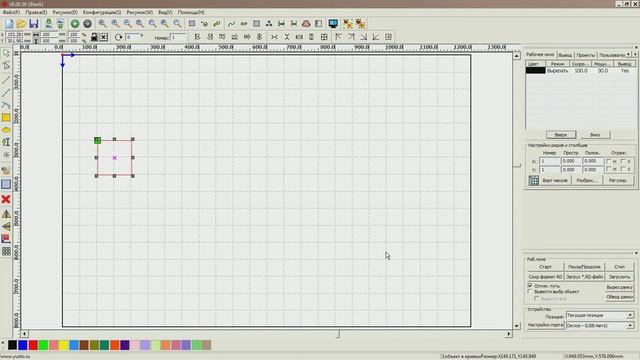Click the rotation angle input field
640x360 pixels.
point(132,37)
